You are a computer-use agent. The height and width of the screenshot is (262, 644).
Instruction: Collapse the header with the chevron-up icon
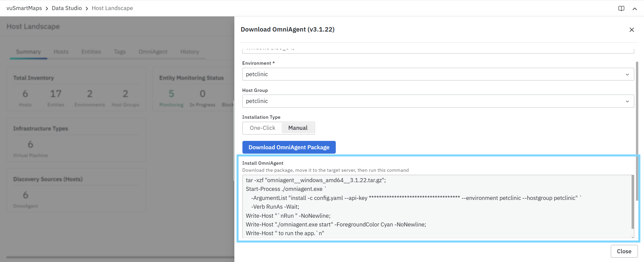click(635, 9)
